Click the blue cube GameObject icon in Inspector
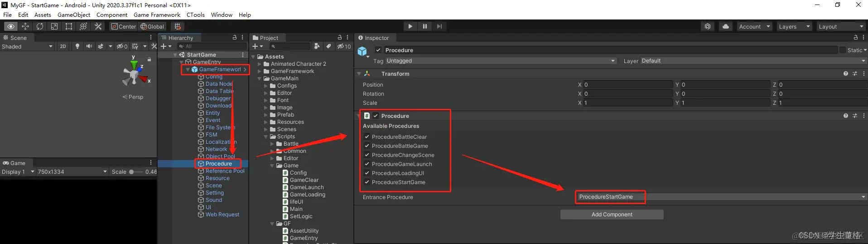 (x=362, y=51)
